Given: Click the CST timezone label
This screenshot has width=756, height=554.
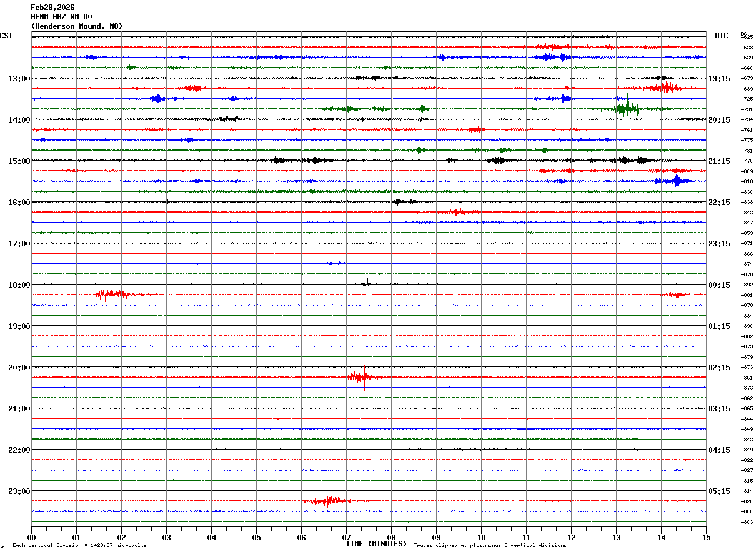Looking at the screenshot, I should point(6,36).
